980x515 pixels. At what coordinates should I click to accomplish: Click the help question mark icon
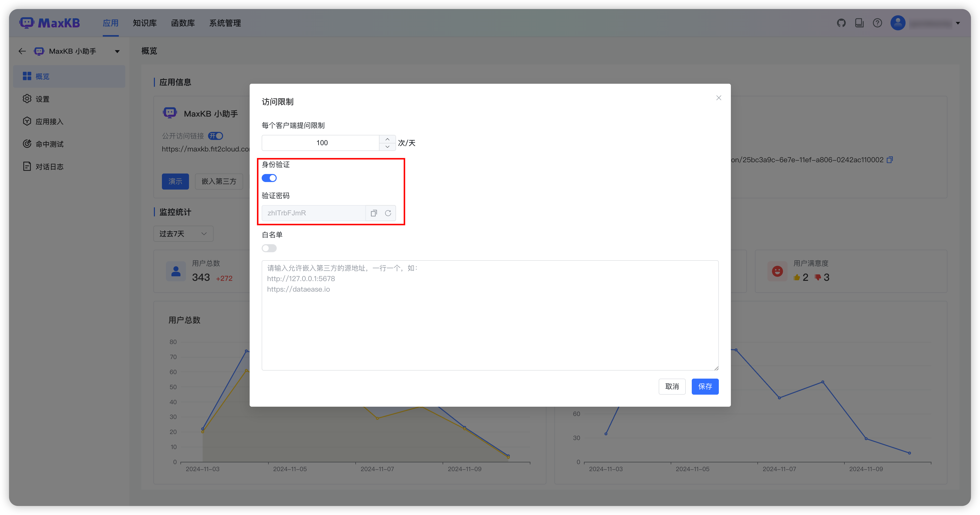(878, 23)
